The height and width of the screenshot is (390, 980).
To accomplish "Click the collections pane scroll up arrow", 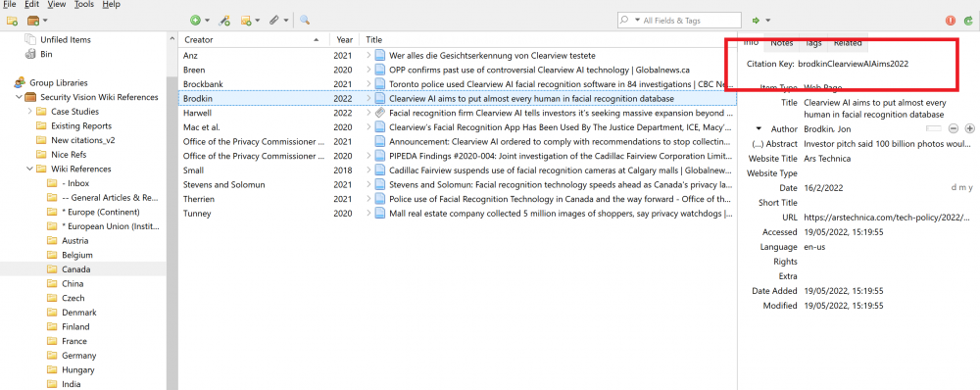I will 171,39.
